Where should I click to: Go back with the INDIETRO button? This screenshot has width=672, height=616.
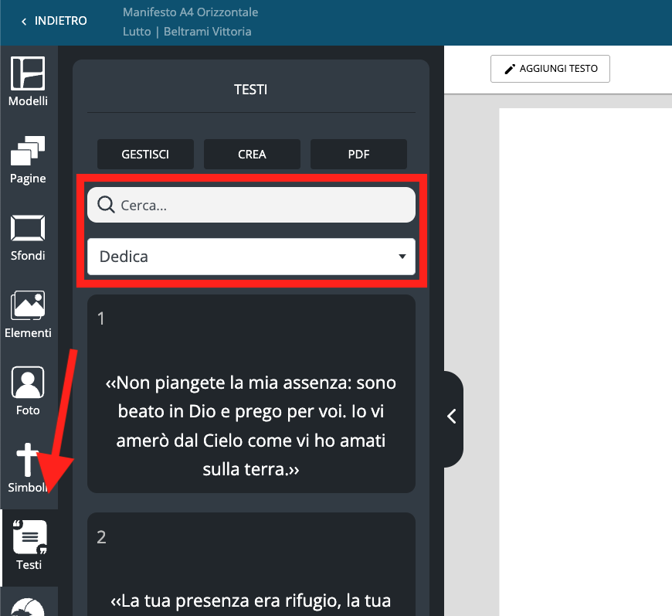(54, 21)
